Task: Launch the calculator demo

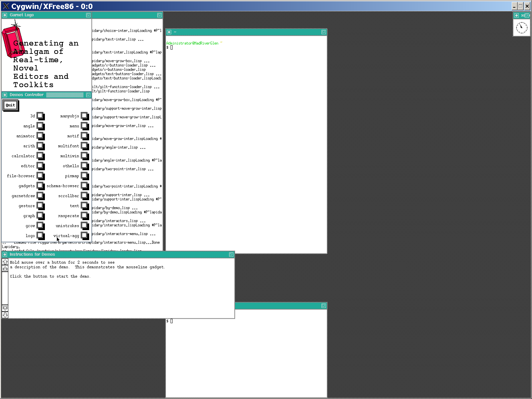Action: 41,156
